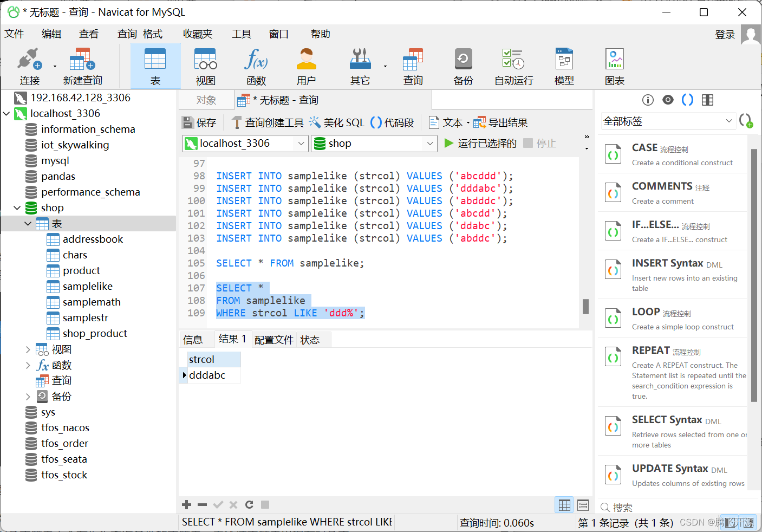Viewport: 762px width, 532px height.
Task: Switch to the 对象 (Objects) tab
Action: [206, 100]
